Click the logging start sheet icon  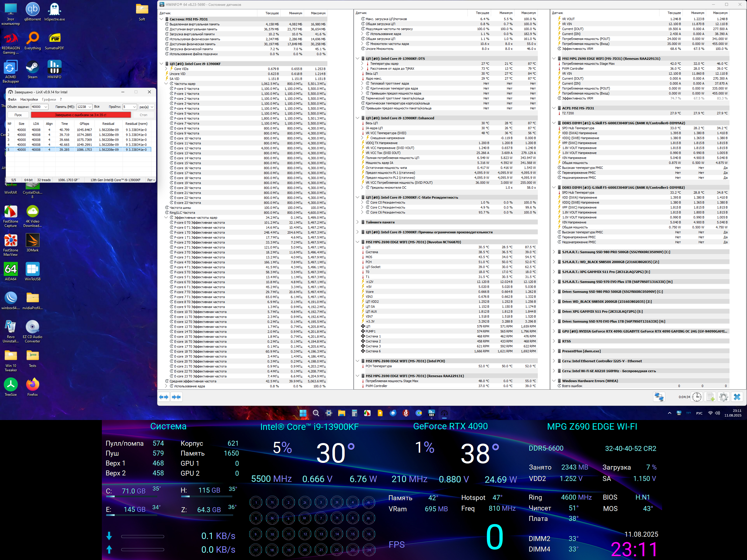click(710, 397)
